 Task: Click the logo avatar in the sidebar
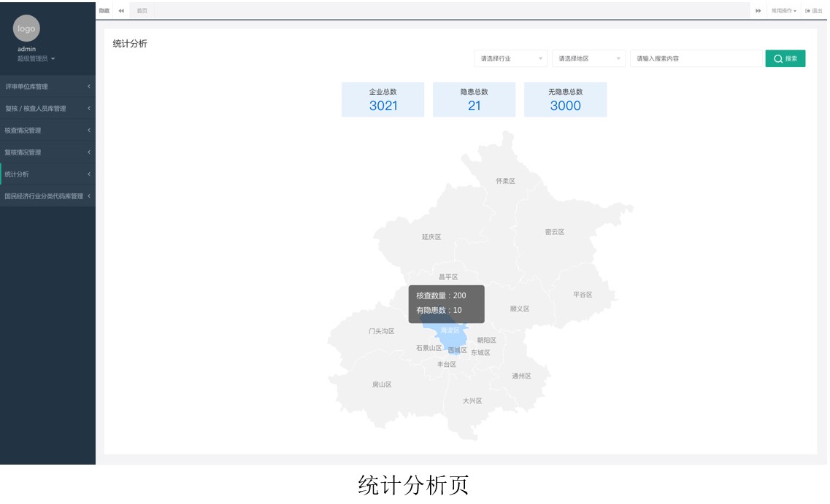[x=26, y=28]
